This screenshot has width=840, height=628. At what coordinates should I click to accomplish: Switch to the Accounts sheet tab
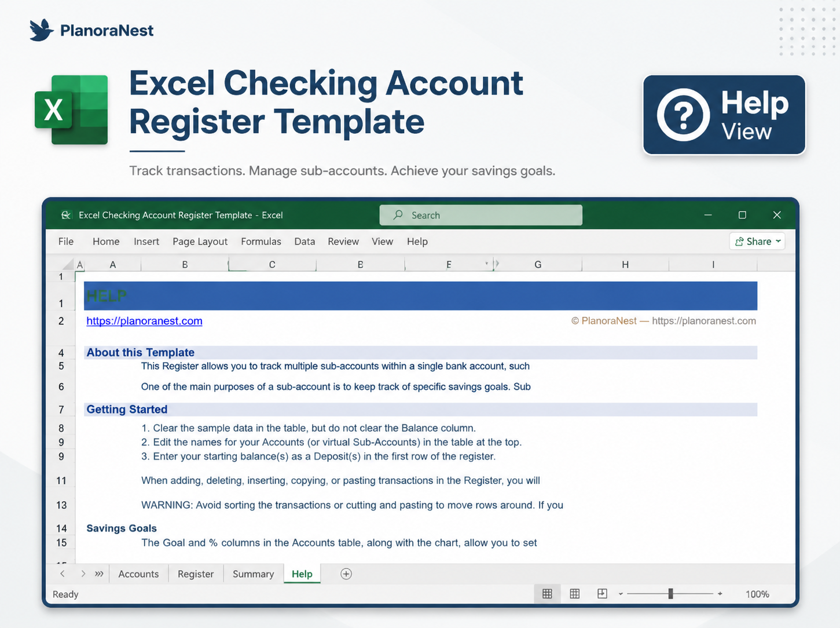138,574
